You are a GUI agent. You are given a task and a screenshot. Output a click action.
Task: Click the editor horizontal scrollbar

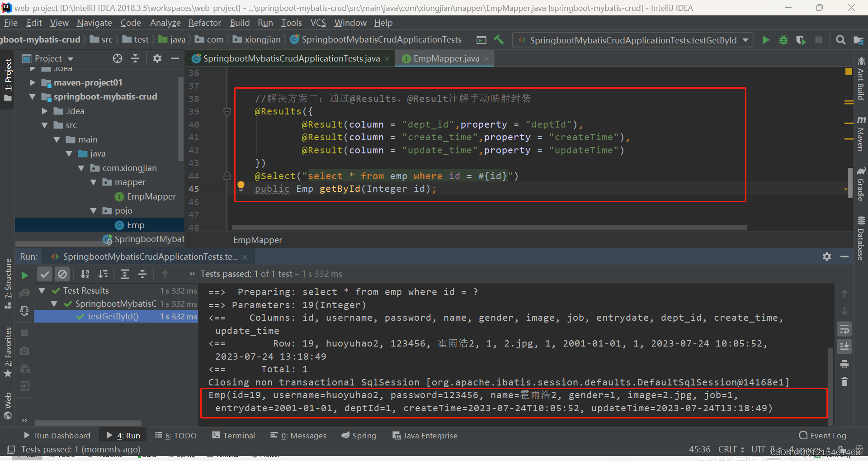click(490, 228)
